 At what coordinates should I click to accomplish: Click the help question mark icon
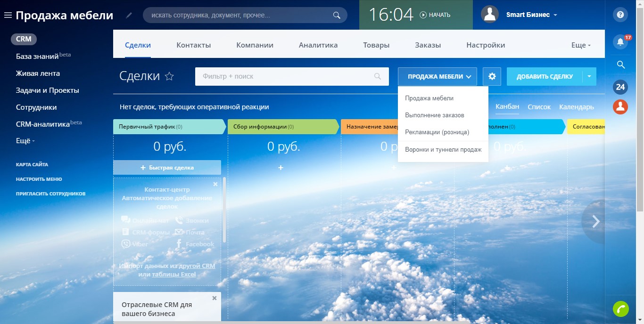click(x=620, y=15)
